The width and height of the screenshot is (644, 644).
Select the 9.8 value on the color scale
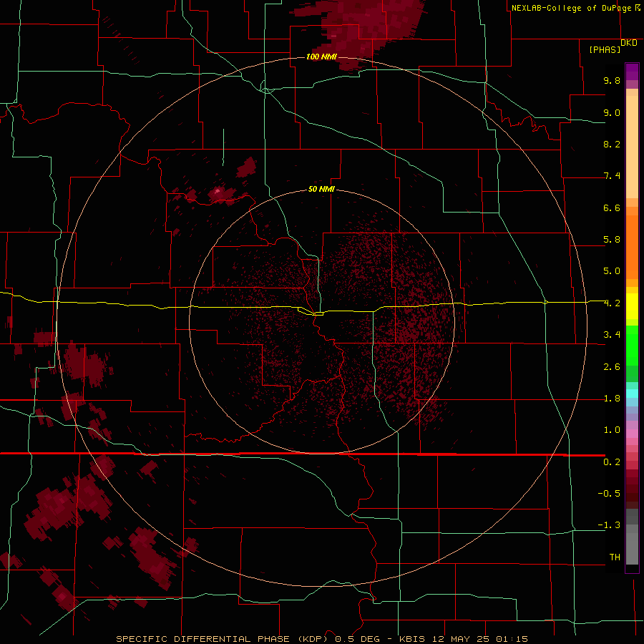point(612,80)
